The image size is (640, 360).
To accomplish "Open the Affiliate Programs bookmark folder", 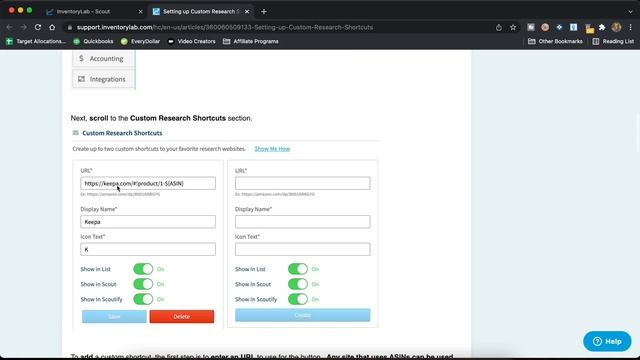I will tap(251, 41).
